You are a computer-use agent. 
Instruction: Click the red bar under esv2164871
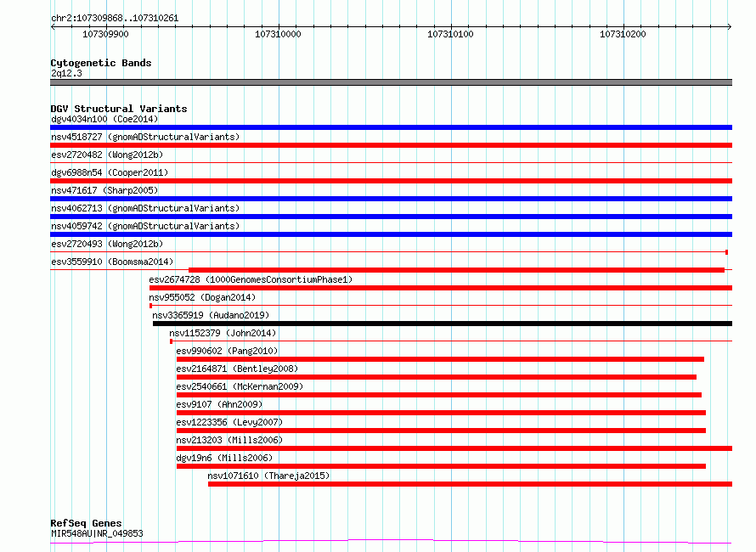[x=437, y=377]
